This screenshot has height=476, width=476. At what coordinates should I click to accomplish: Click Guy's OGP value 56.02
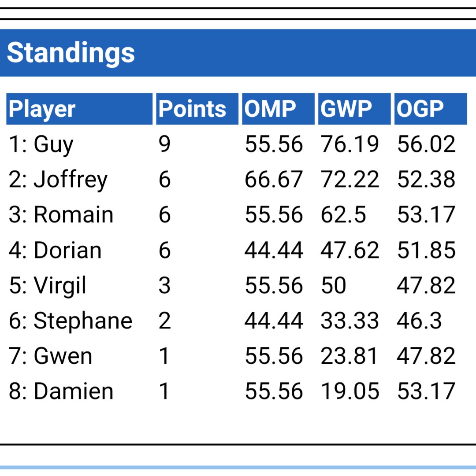[426, 144]
